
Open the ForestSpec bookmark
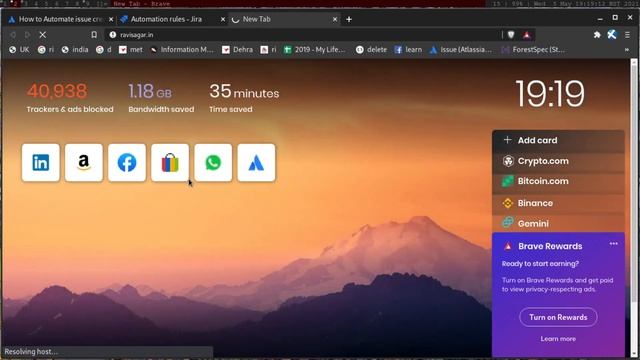pyautogui.click(x=533, y=49)
